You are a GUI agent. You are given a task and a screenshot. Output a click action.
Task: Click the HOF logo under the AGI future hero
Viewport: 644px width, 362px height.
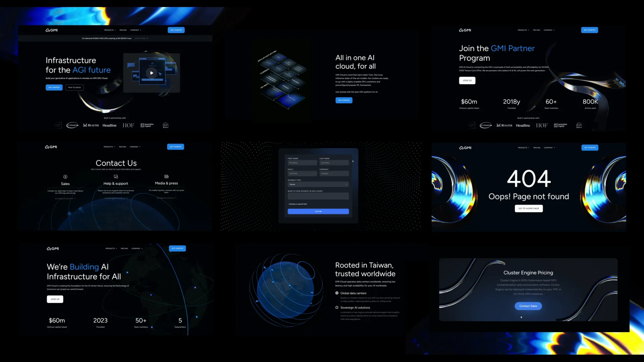point(128,125)
